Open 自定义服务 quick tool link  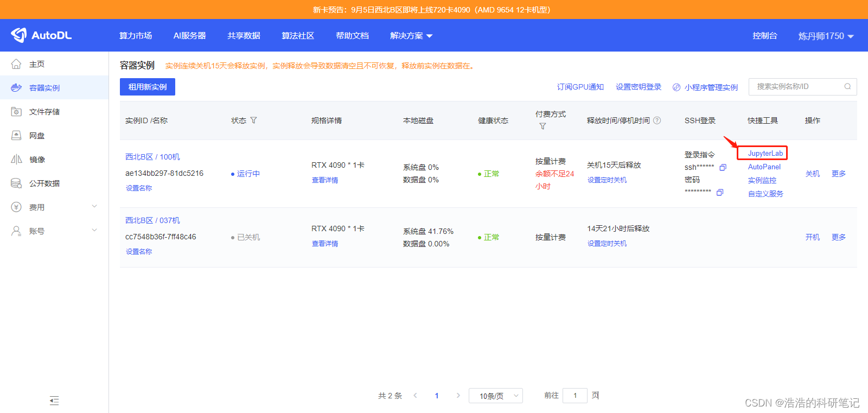(x=765, y=194)
